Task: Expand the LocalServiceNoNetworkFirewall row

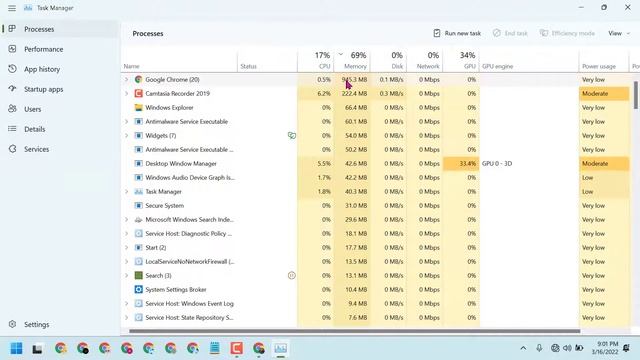Action: coord(127,262)
